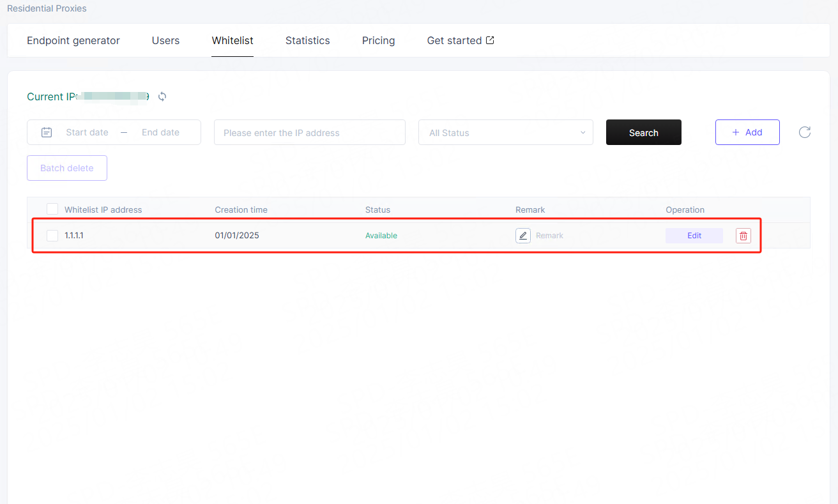This screenshot has width=838, height=504.
Task: Switch to the Users tab
Action: [166, 40]
